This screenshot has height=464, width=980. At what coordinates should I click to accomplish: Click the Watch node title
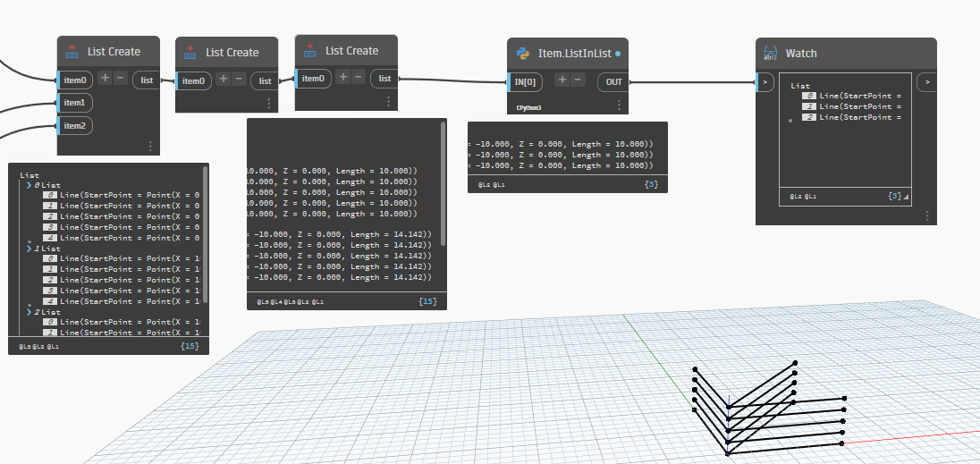[x=801, y=54]
